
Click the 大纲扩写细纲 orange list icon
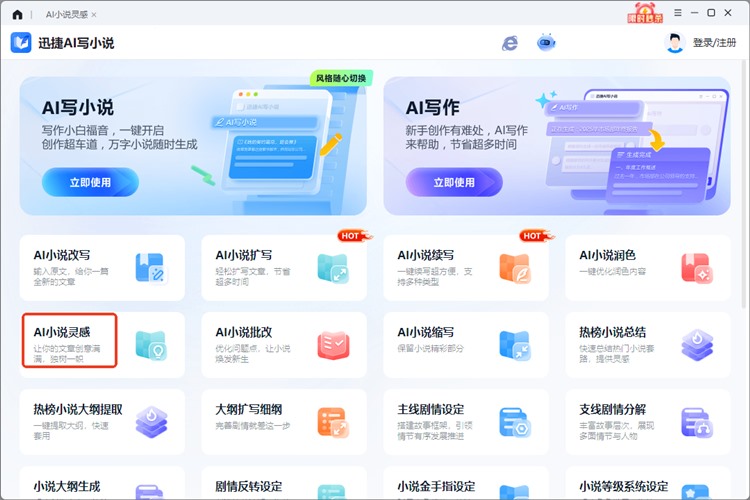coord(333,422)
